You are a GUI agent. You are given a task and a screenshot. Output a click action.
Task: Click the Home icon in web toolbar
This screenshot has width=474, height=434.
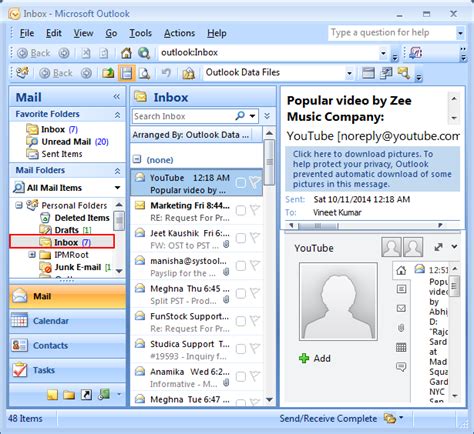[x=126, y=53]
